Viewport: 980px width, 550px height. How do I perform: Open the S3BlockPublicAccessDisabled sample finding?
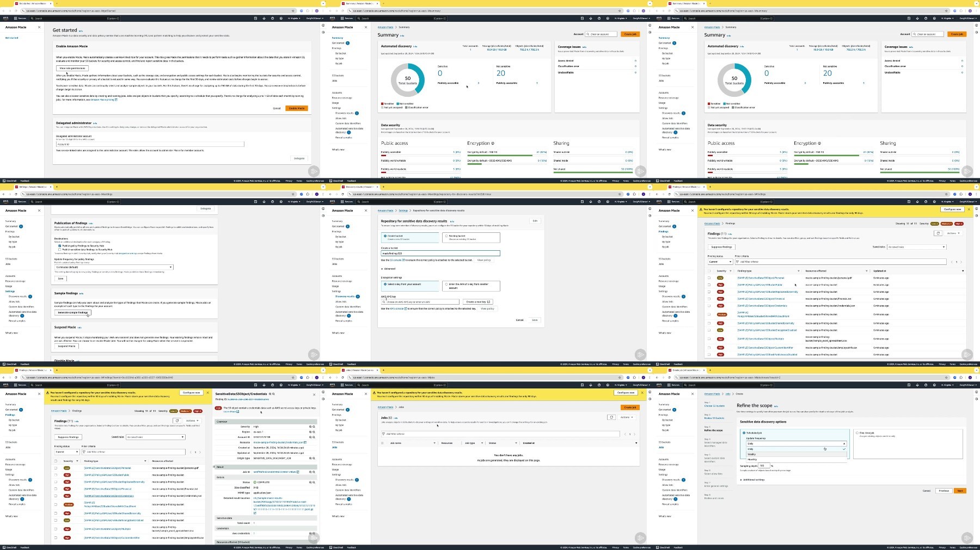[767, 355]
